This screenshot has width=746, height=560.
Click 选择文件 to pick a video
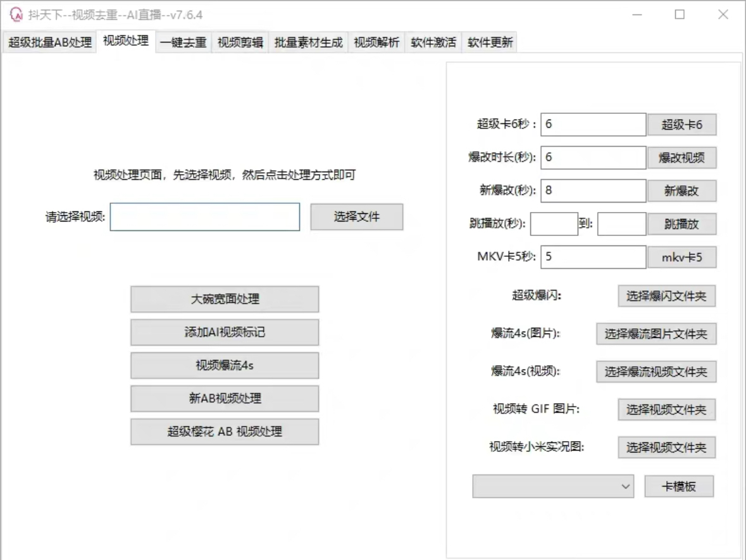[356, 216]
